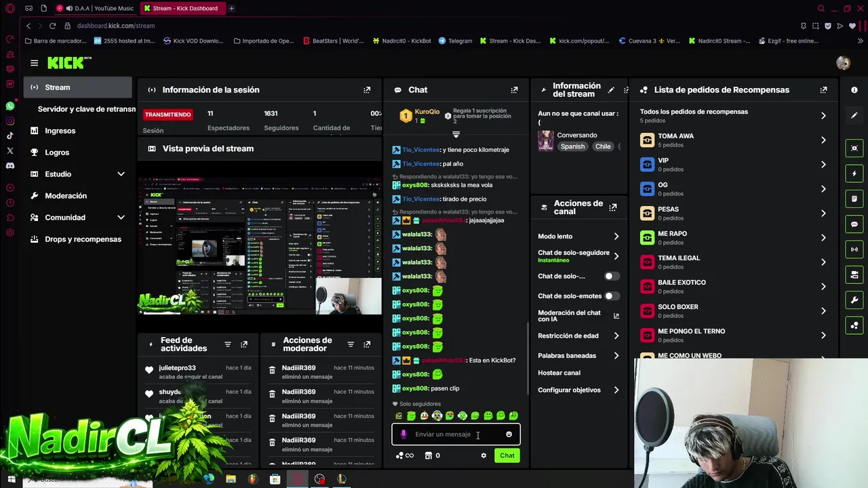
Task: Open the Restricción de edad arrow
Action: pyautogui.click(x=616, y=335)
